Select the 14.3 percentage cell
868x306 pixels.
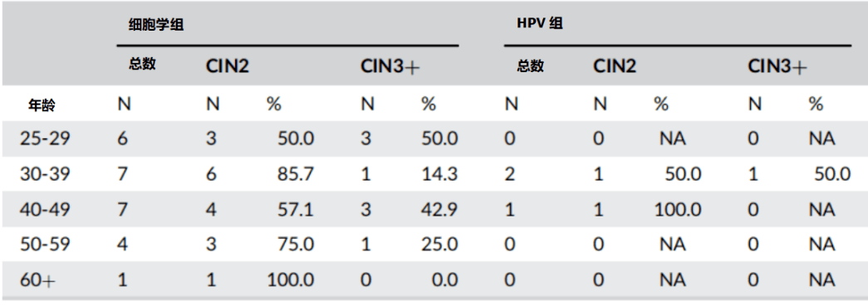(439, 174)
